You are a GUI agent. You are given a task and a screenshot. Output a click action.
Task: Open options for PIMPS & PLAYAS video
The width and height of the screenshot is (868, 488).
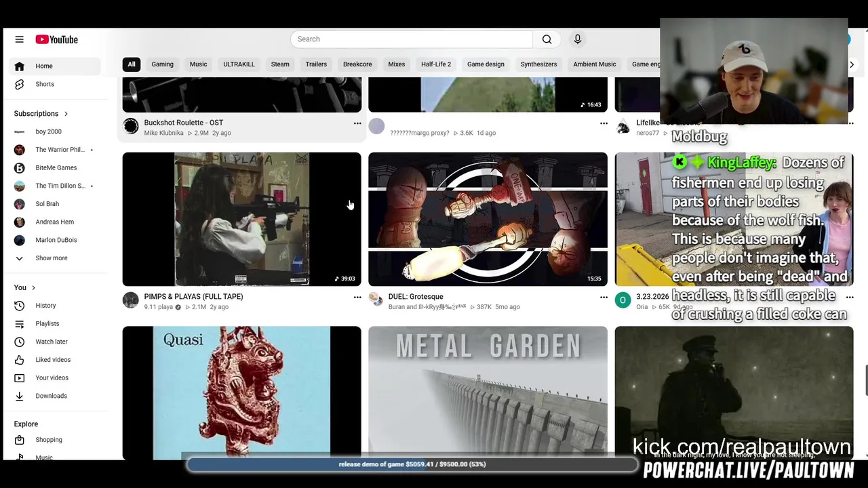(357, 297)
